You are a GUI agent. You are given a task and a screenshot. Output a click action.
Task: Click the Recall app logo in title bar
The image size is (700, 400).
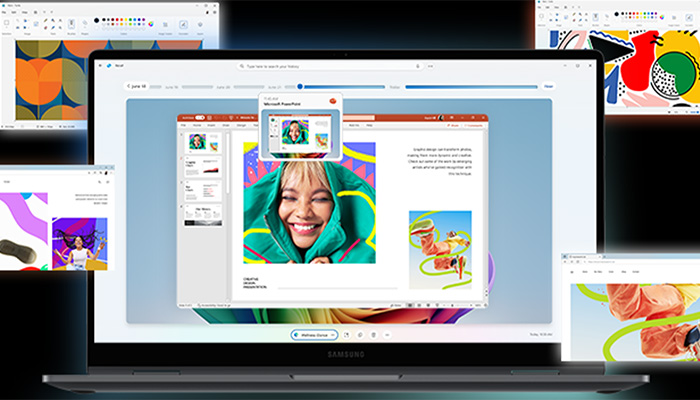point(108,66)
